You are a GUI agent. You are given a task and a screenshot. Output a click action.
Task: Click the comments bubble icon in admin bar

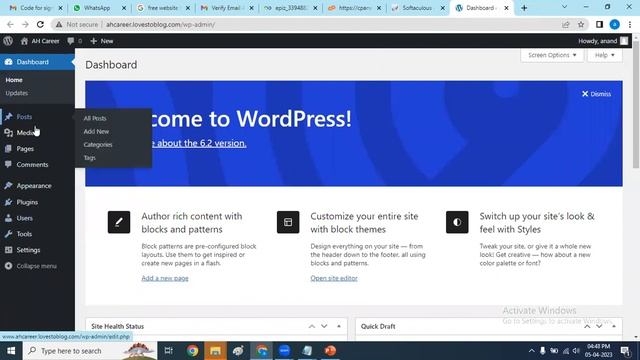pos(71,41)
